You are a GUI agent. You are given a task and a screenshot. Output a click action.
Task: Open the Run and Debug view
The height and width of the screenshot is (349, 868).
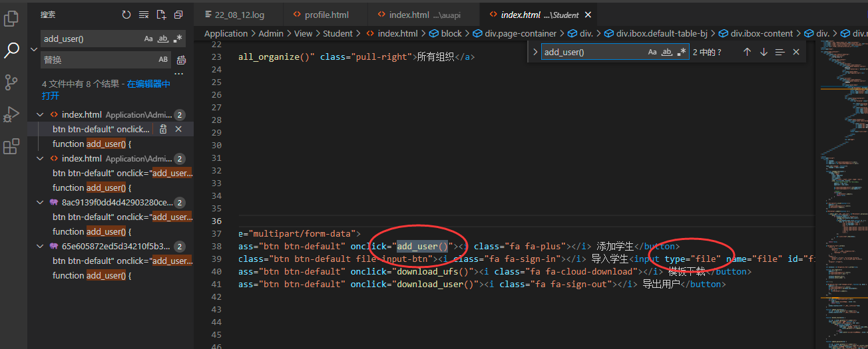tap(11, 114)
